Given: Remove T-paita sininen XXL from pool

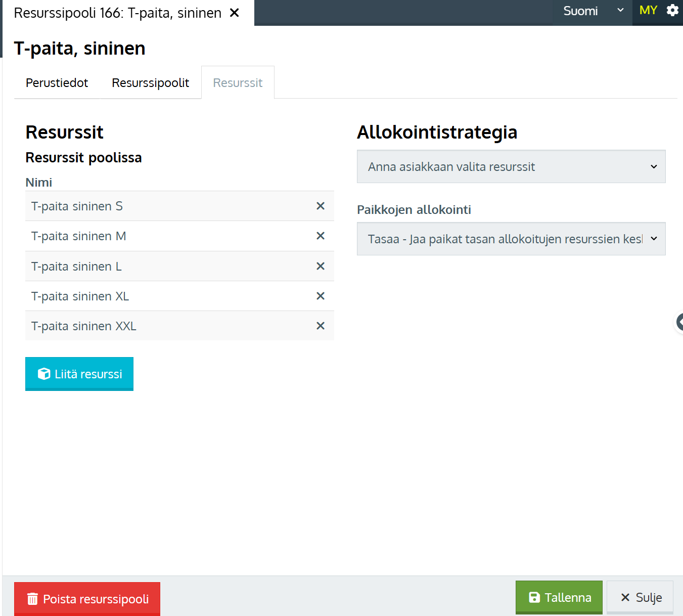Looking at the screenshot, I should (x=320, y=326).
